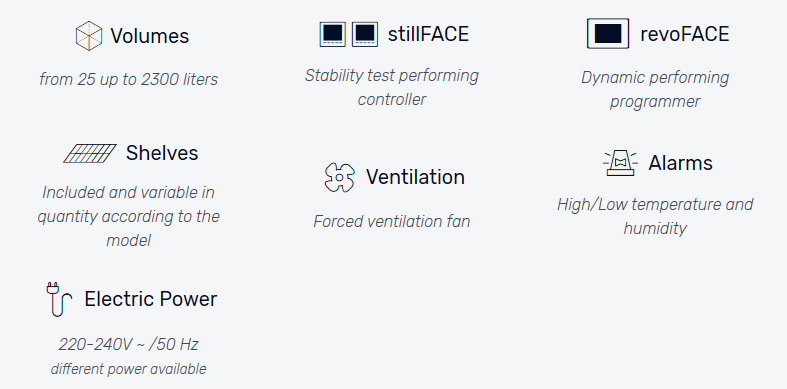Click the Electric Power plug icon
This screenshot has width=787, height=389.
(x=59, y=299)
